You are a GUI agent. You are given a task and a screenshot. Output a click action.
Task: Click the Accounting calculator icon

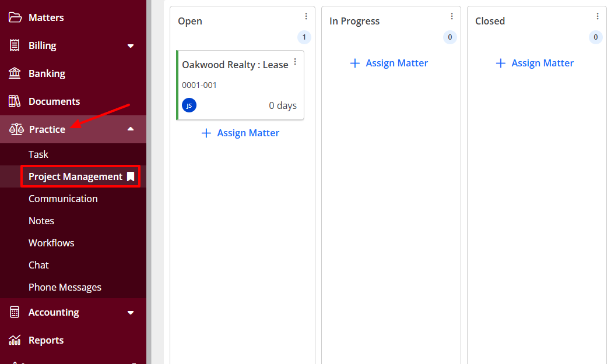pyautogui.click(x=15, y=312)
